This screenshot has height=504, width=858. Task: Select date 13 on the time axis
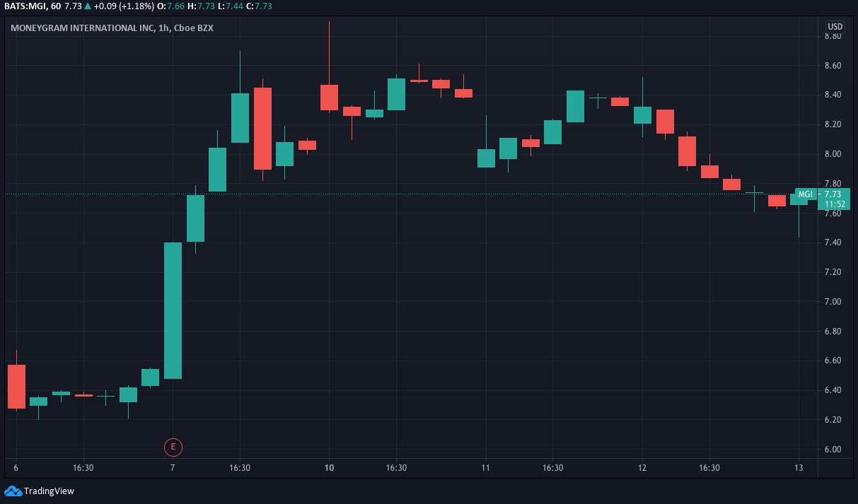click(799, 468)
